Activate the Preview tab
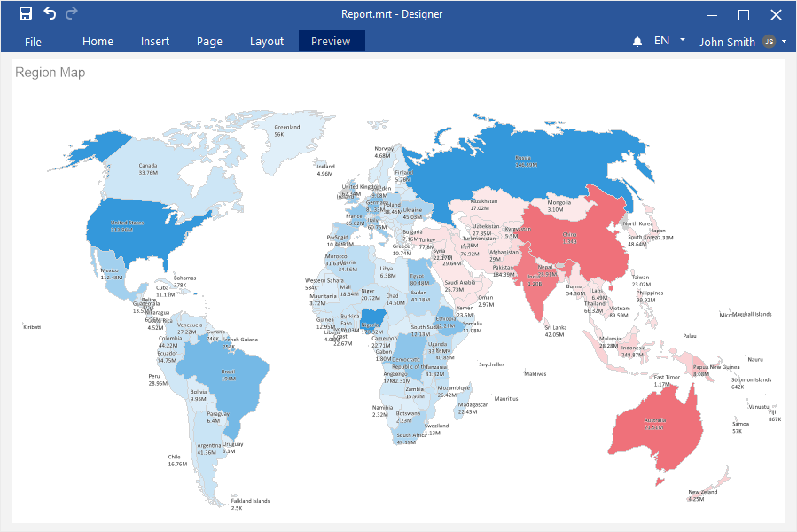Image resolution: width=797 pixels, height=532 pixels. [x=331, y=42]
